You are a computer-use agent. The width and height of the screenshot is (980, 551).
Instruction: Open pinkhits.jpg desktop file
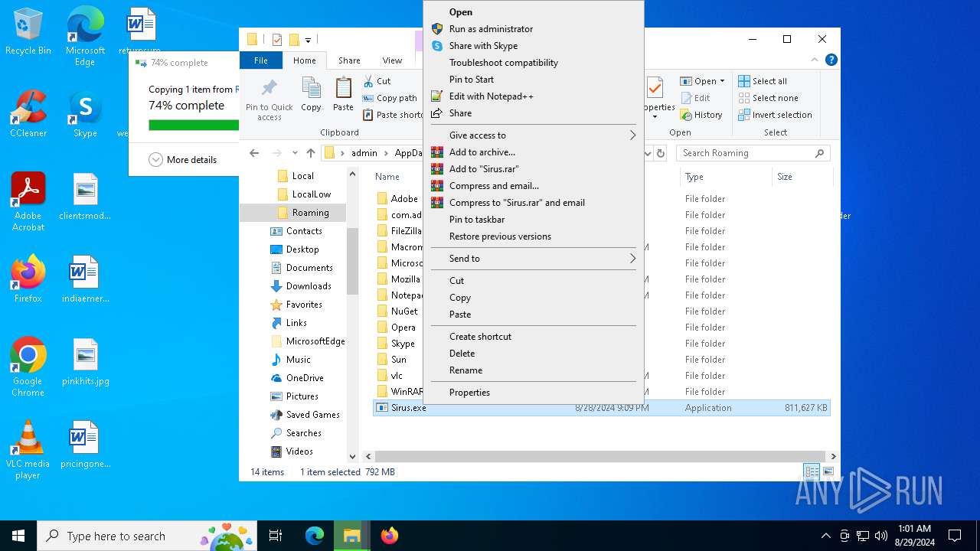click(85, 361)
